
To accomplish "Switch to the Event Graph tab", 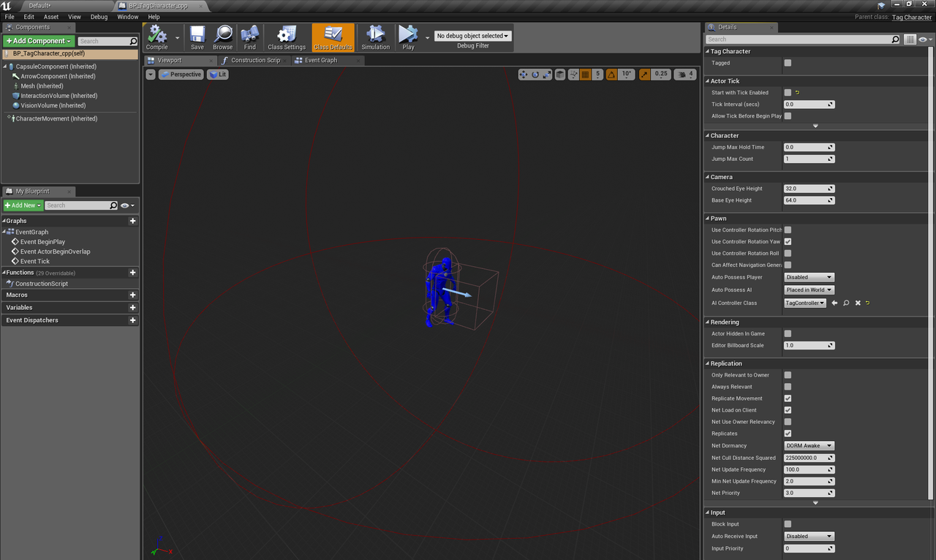I will coord(320,60).
